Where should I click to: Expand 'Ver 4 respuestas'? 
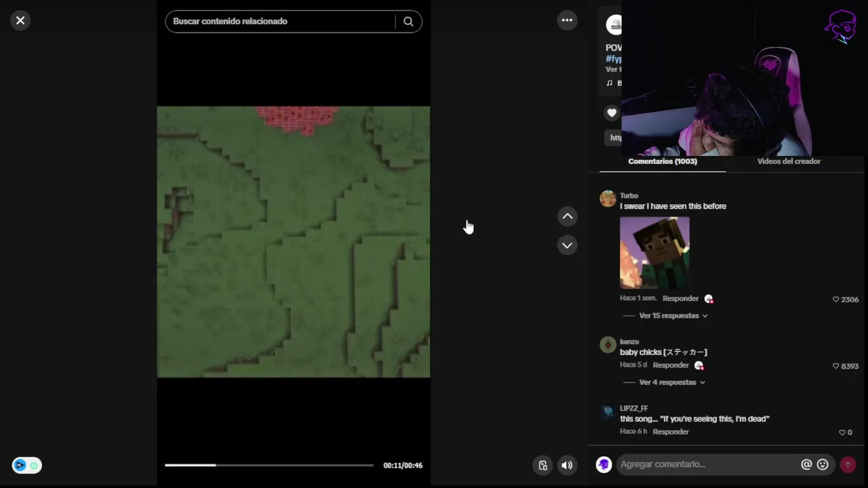click(x=672, y=382)
